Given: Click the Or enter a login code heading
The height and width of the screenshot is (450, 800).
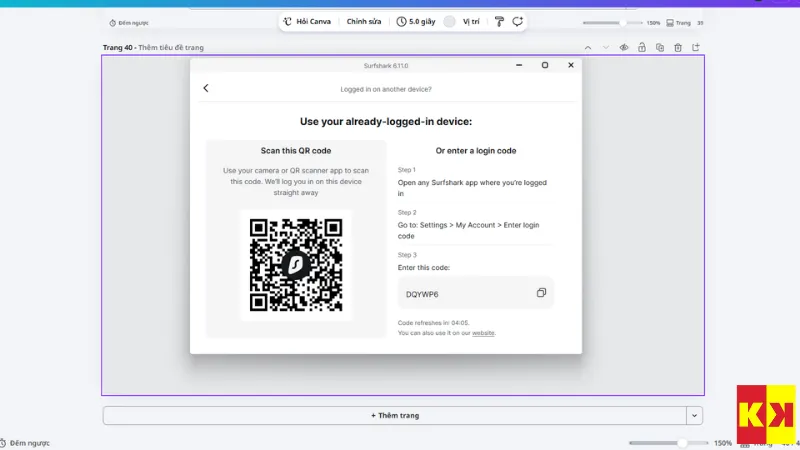Looking at the screenshot, I should click(476, 151).
